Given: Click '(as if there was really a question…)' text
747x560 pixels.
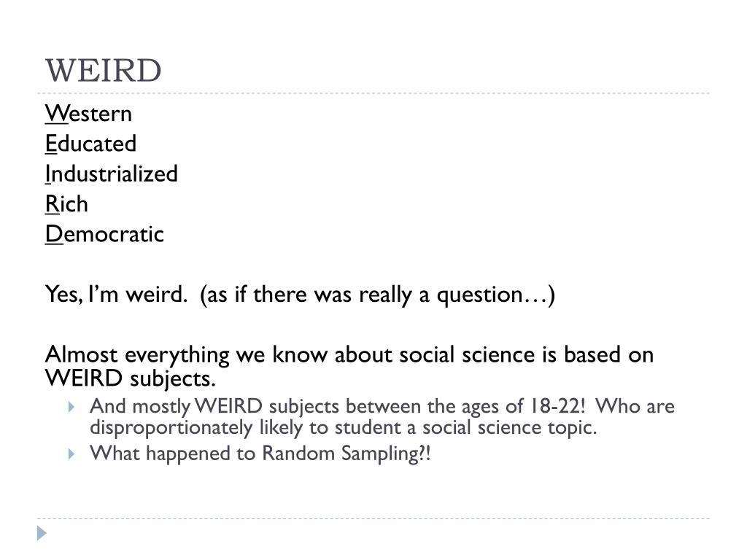Looking at the screenshot, I should (x=377, y=295).
